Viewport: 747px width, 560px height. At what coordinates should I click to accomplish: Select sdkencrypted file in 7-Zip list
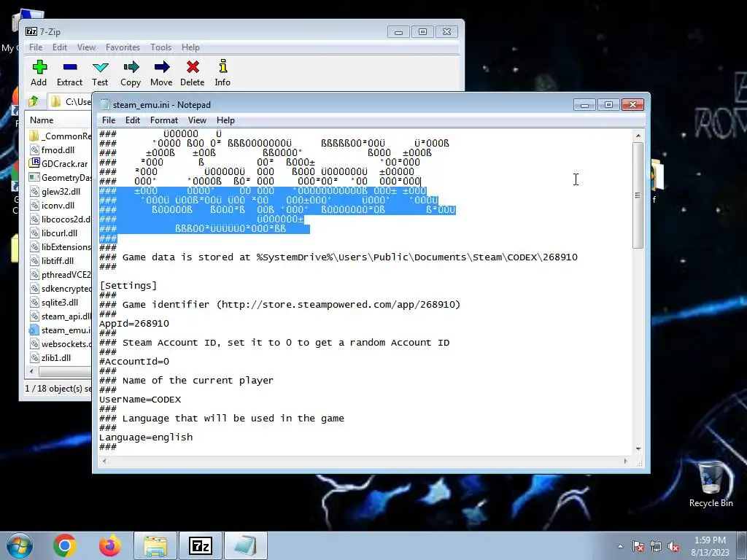coord(60,289)
